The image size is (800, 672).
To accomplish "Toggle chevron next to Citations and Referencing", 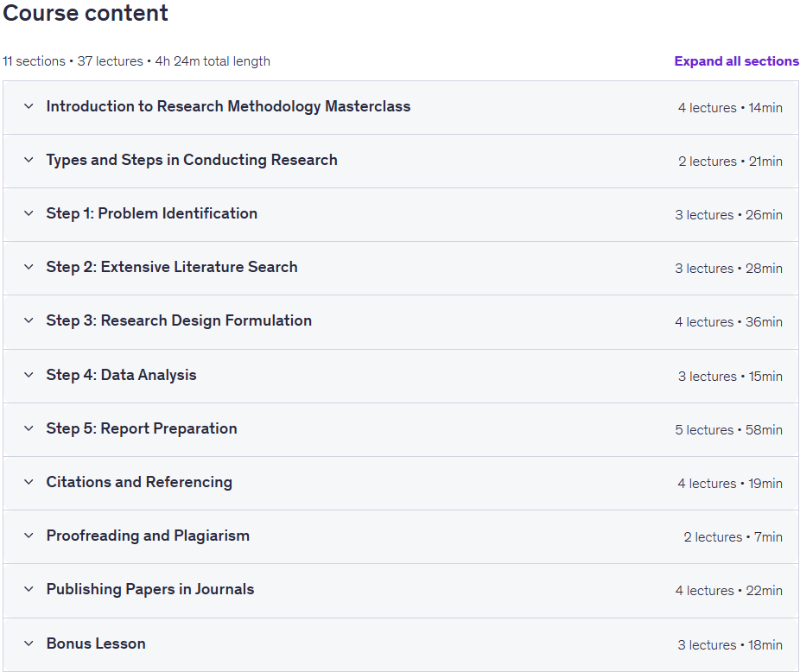I will point(29,482).
